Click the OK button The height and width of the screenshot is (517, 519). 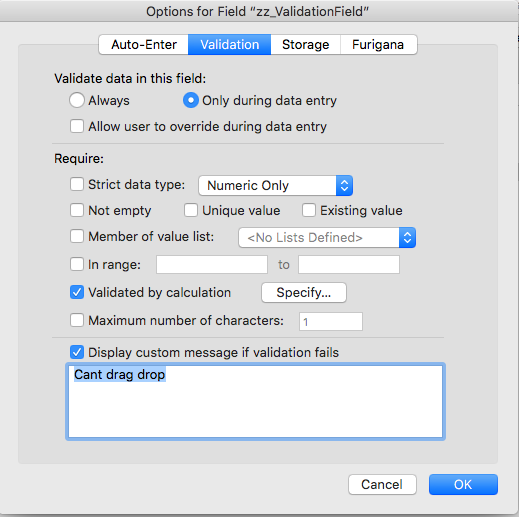(x=463, y=485)
